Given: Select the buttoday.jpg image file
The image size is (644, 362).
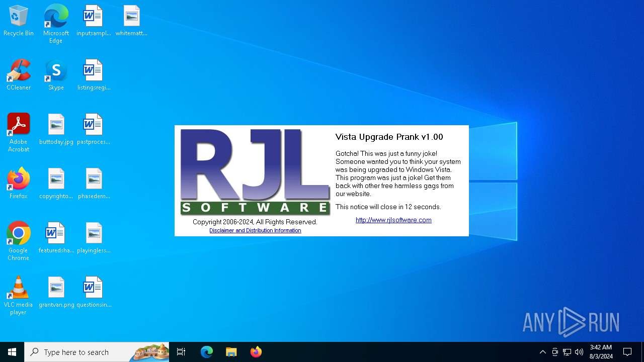Looking at the screenshot, I should [56, 130].
